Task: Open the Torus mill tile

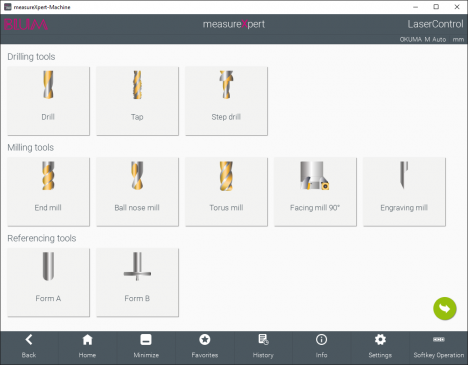Action: pos(226,192)
